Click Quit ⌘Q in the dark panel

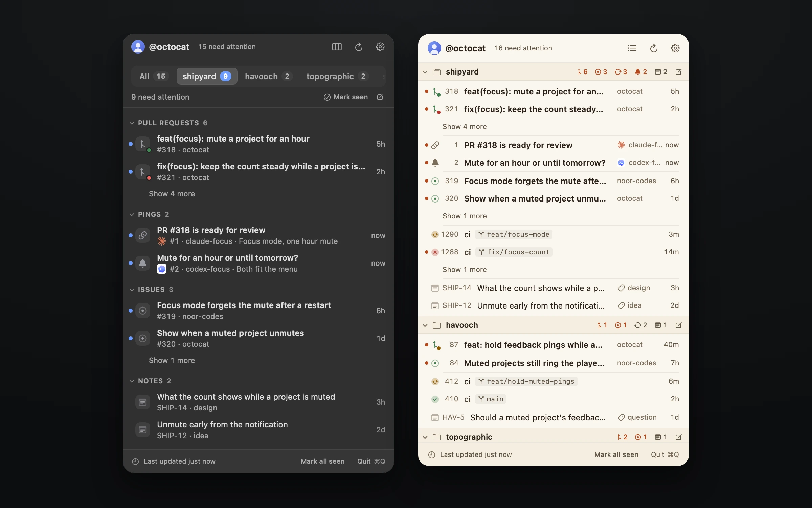coord(371,461)
